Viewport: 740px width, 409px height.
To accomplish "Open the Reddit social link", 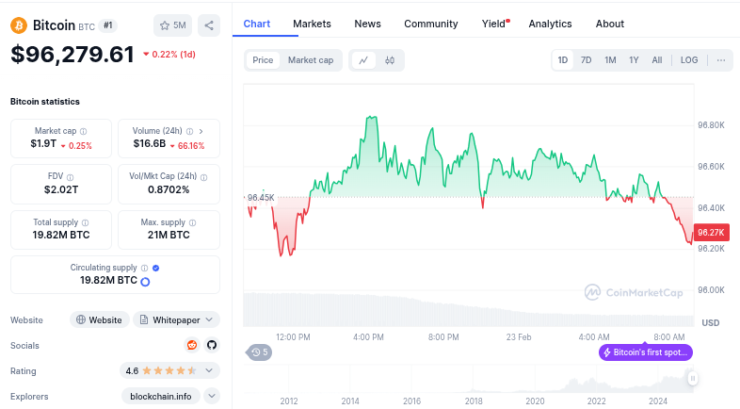I will pyautogui.click(x=192, y=345).
